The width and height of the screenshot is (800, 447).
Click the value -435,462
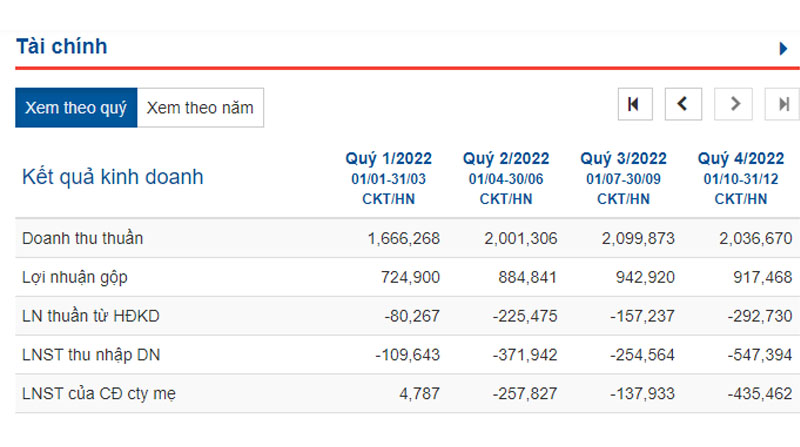[x=760, y=393]
